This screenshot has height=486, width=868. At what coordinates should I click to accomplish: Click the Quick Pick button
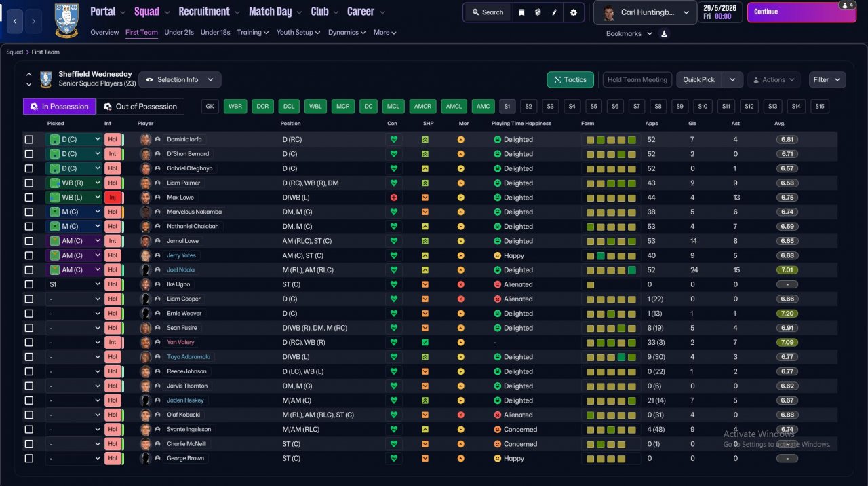pyautogui.click(x=699, y=79)
